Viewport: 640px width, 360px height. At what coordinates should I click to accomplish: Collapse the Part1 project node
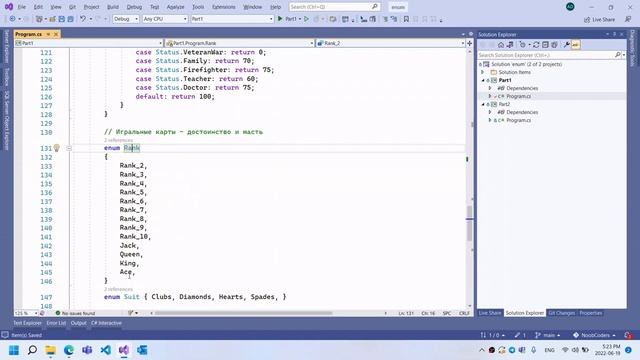(x=483, y=80)
